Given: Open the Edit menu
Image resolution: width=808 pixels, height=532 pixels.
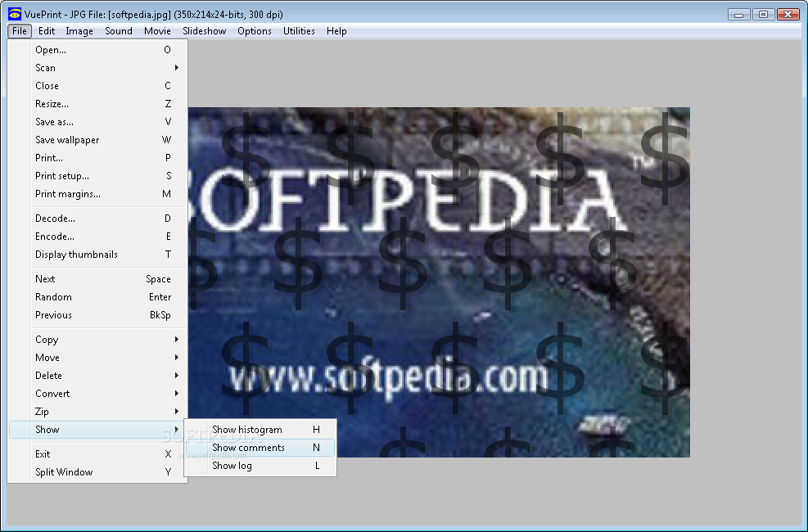Looking at the screenshot, I should (47, 31).
